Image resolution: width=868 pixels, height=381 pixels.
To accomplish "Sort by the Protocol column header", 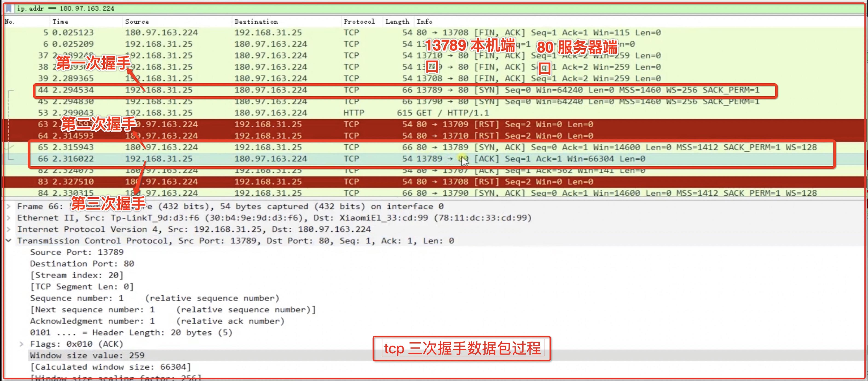I will (362, 22).
